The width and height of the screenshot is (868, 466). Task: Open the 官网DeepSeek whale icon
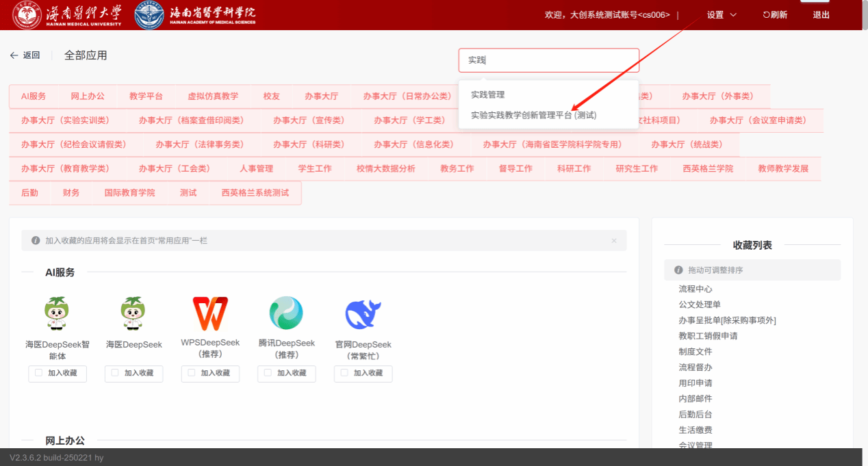[363, 314]
